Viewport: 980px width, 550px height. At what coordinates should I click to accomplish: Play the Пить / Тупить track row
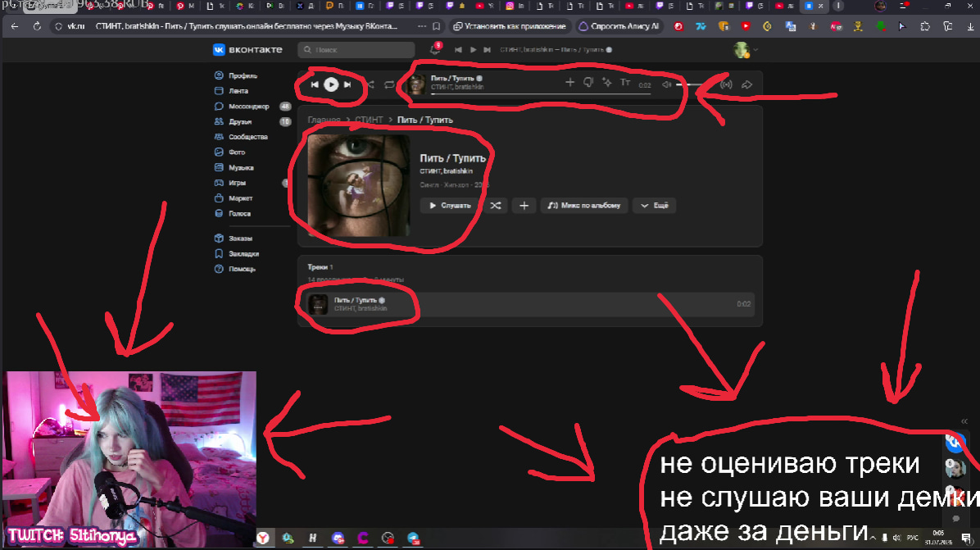point(530,304)
